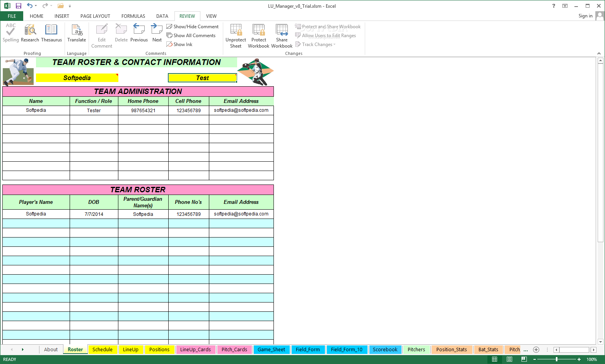Open the FILE menu
This screenshot has height=364, width=605.
pyautogui.click(x=12, y=16)
